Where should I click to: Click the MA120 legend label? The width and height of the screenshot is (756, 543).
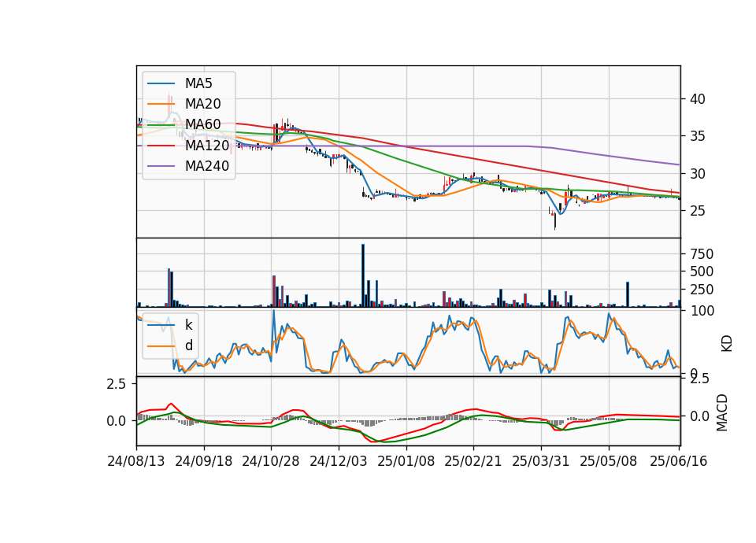coord(207,146)
